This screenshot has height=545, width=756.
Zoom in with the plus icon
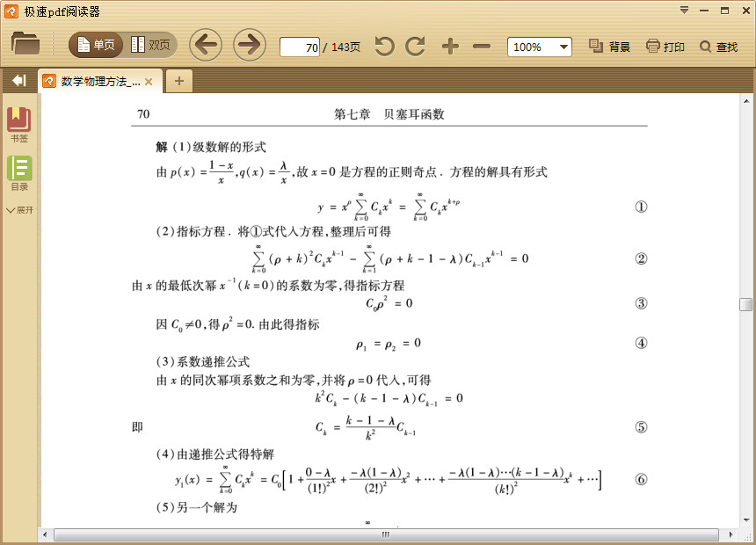tap(450, 47)
